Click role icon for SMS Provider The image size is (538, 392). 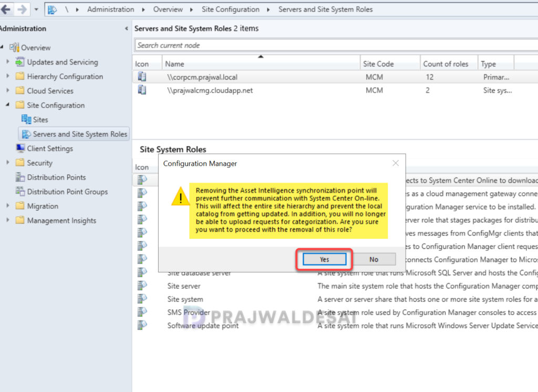coord(142,312)
